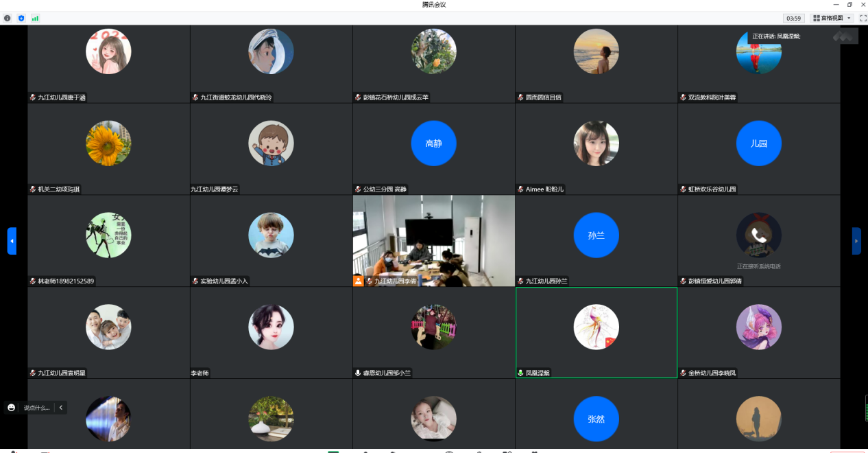The width and height of the screenshot is (868, 453).
Task: Open the 宫格视图 layout dropdown
Action: tap(832, 18)
